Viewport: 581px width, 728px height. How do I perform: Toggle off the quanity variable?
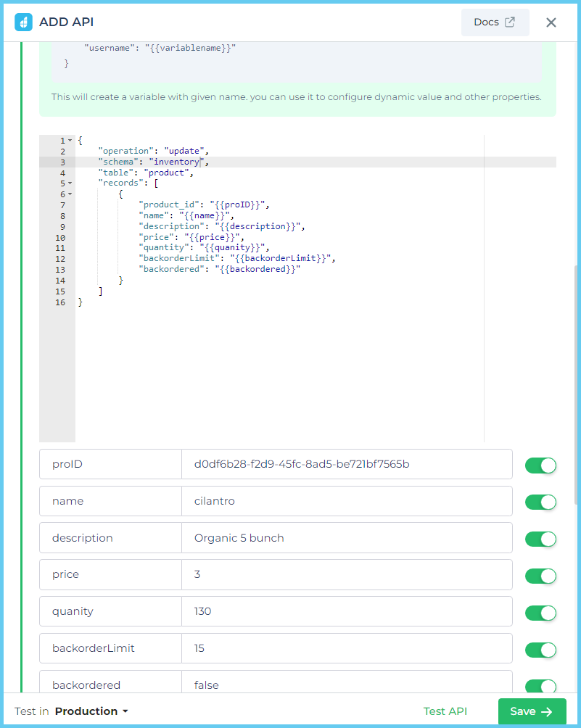(x=540, y=613)
